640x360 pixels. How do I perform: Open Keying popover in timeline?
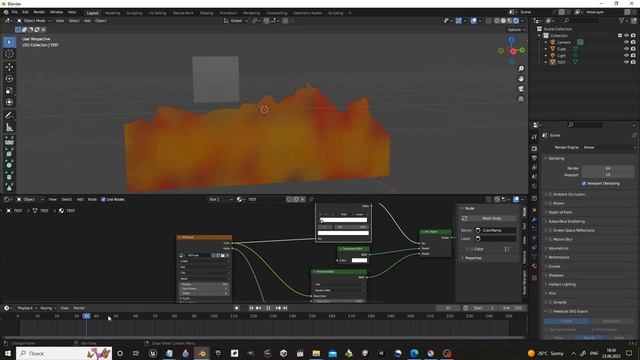pyautogui.click(x=48, y=308)
